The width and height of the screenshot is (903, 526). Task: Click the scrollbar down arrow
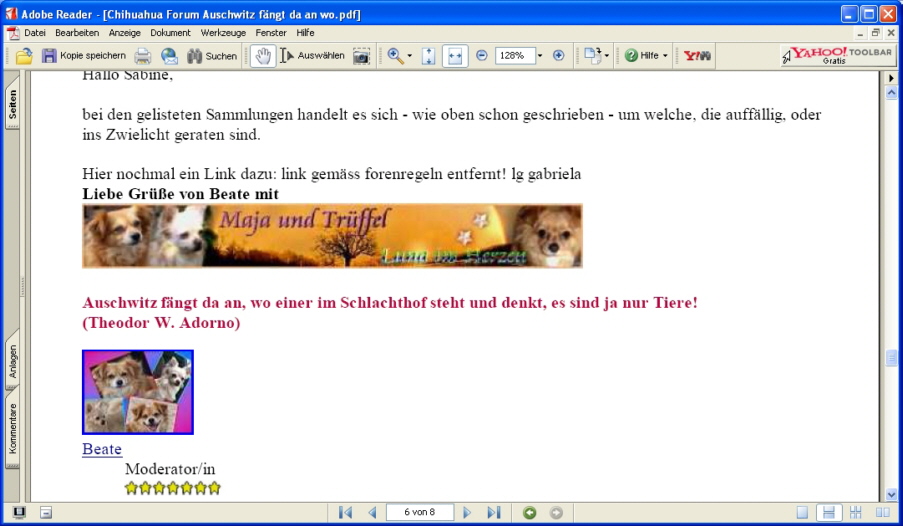pos(891,494)
